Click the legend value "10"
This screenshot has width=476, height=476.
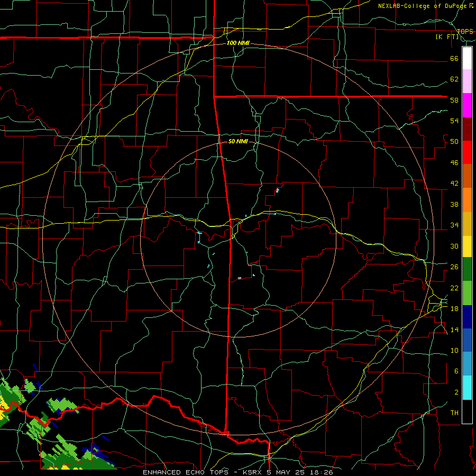454,350
